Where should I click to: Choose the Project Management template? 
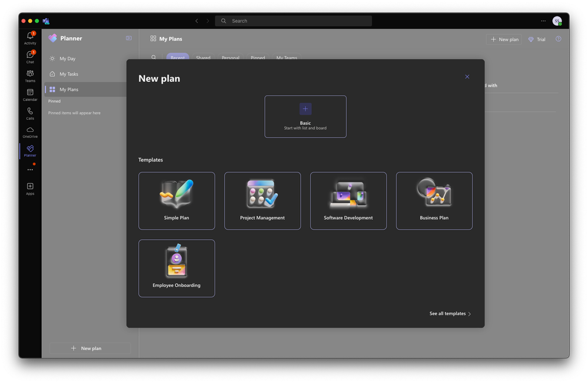pos(263,200)
